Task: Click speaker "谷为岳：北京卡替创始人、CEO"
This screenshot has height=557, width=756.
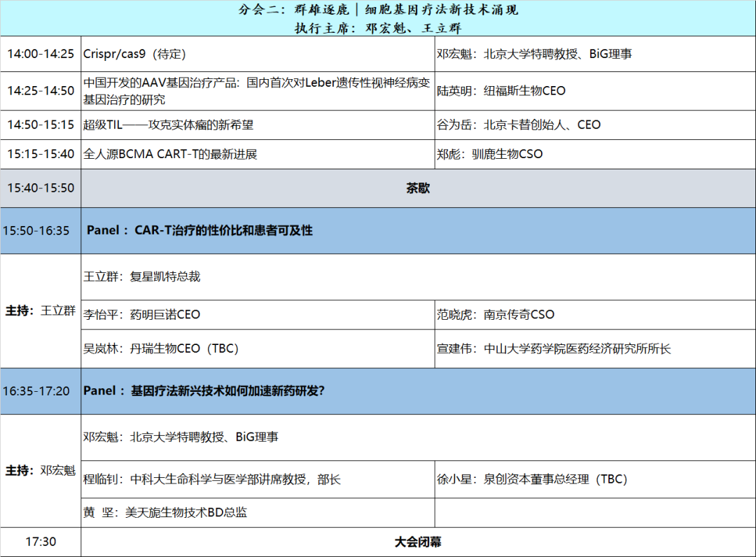Action: (519, 125)
